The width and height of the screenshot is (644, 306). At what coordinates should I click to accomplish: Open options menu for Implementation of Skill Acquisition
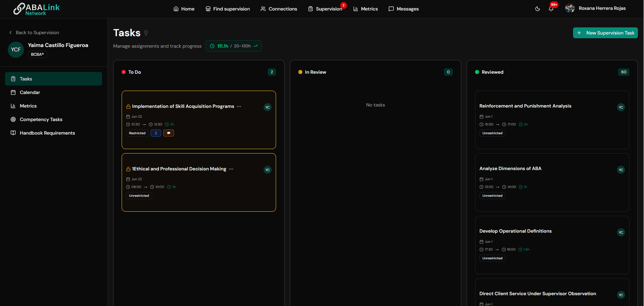(239, 107)
